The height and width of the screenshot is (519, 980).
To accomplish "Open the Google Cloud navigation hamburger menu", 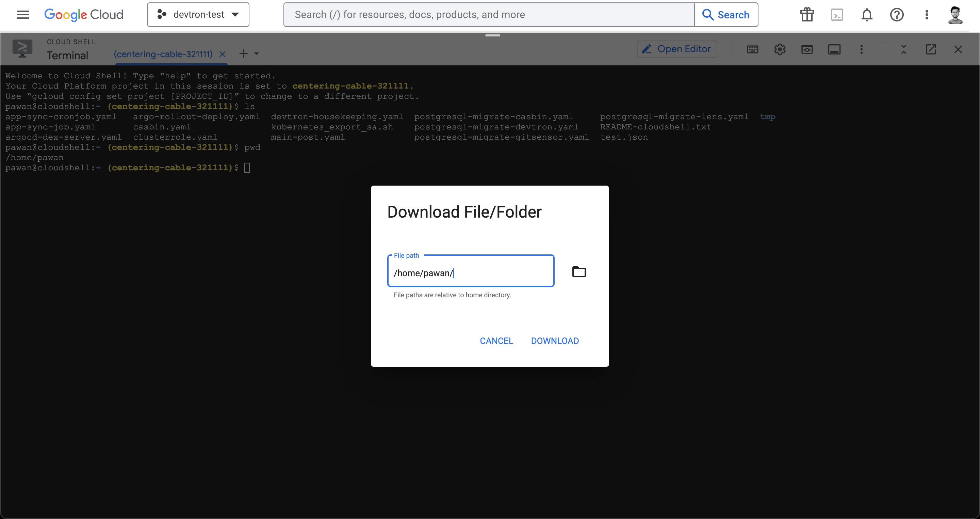I will click(x=22, y=14).
